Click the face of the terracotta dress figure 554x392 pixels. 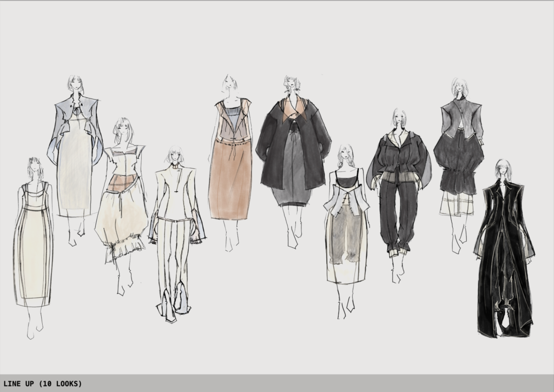(231, 84)
